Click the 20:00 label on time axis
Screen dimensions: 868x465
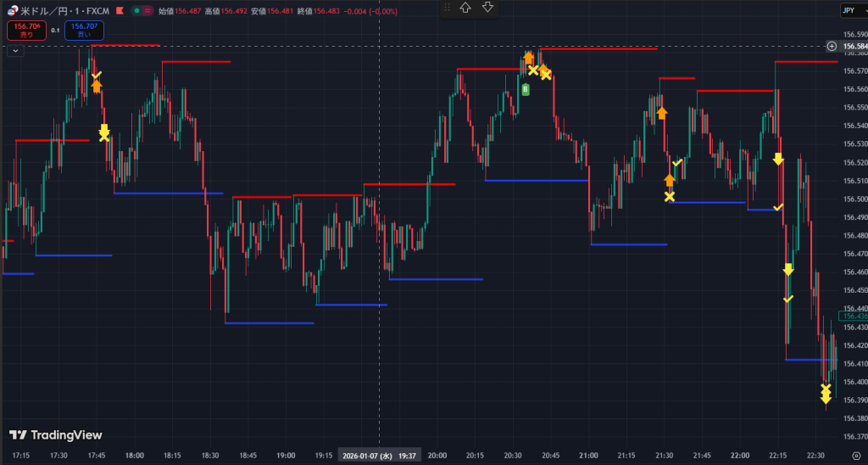coord(437,456)
